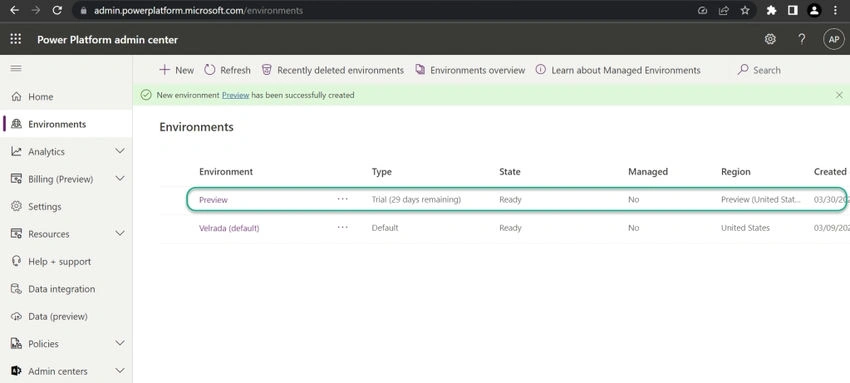Click Learn about Managed Environments

617,70
